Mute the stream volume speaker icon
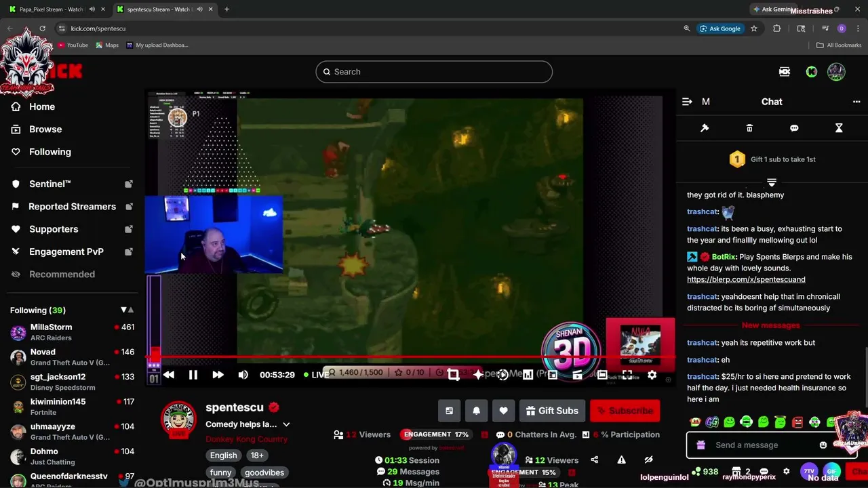 pyautogui.click(x=243, y=375)
